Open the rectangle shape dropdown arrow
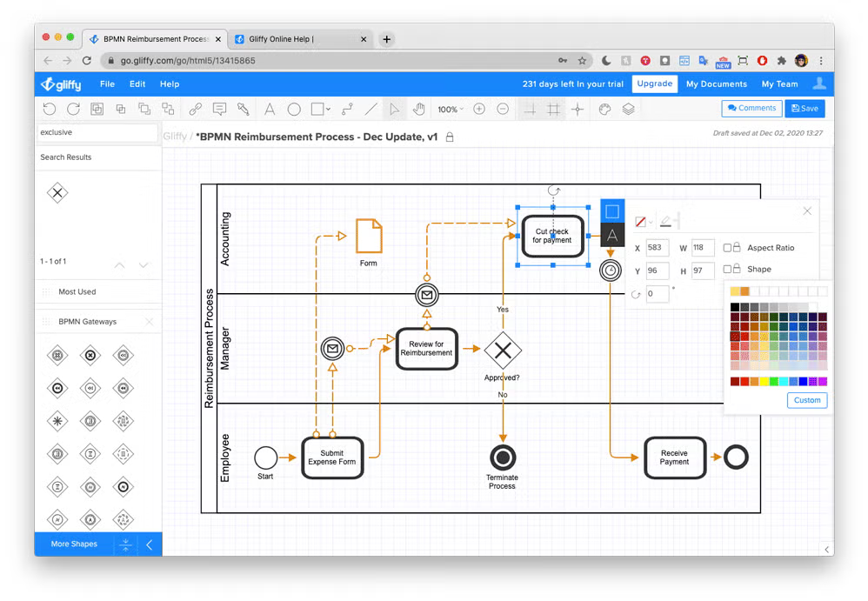Screen dimensions: 868x601 [x=328, y=109]
